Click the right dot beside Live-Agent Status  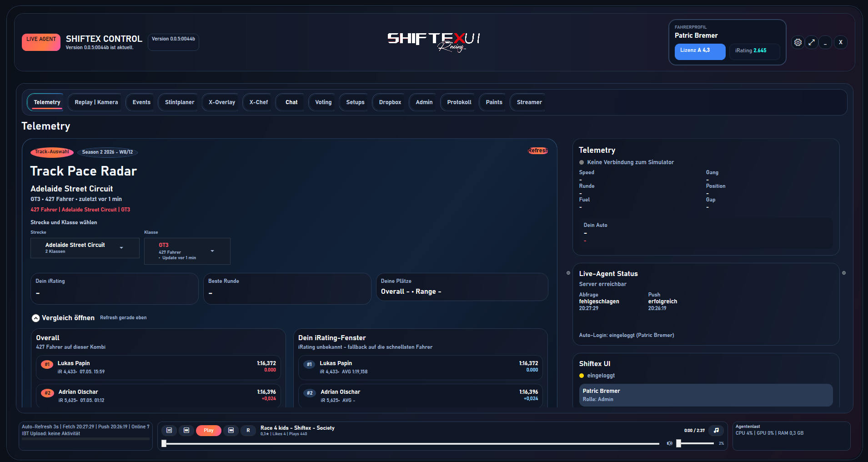(x=844, y=273)
